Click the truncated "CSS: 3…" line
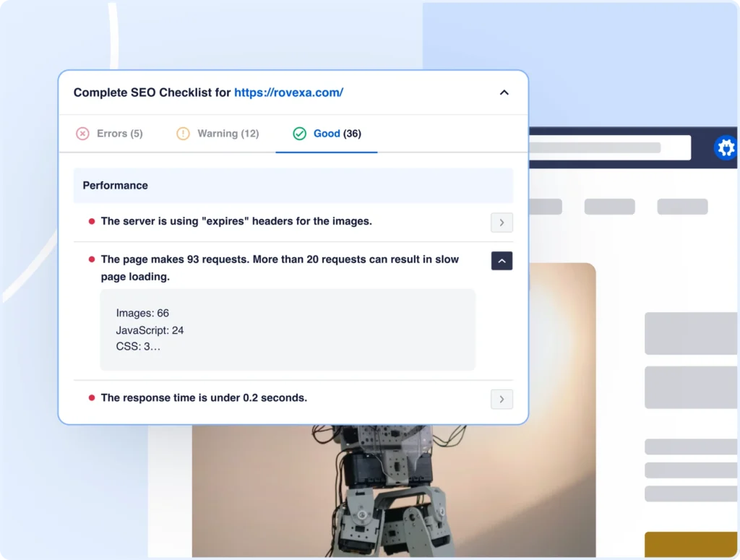Viewport: 740px width, 560px height. pos(138,346)
